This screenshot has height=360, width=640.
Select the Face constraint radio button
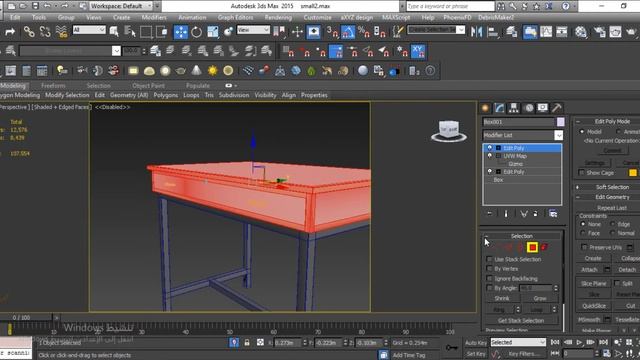[583, 233]
